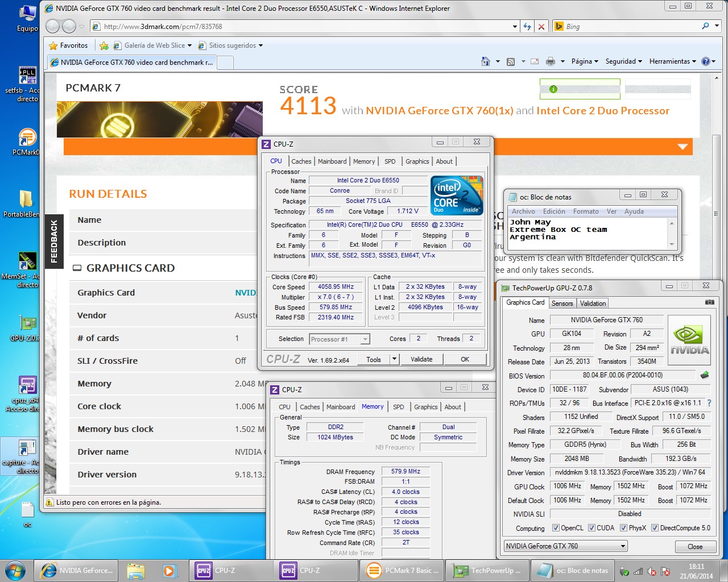Open Favoritos star button

pos(69,45)
